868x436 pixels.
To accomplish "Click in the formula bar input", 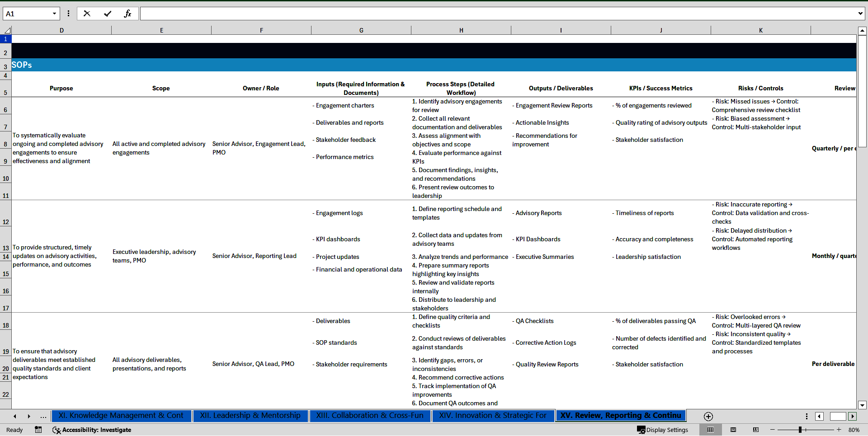I will click(497, 14).
